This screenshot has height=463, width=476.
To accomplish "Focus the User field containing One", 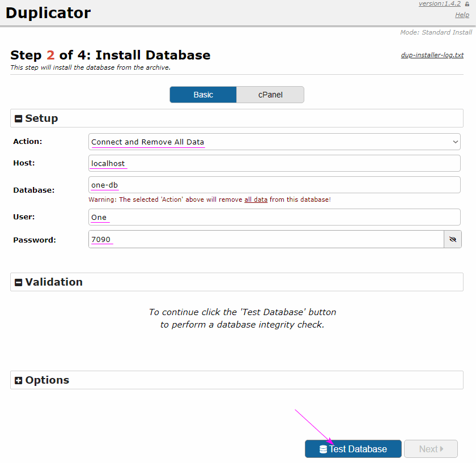I will pos(274,217).
